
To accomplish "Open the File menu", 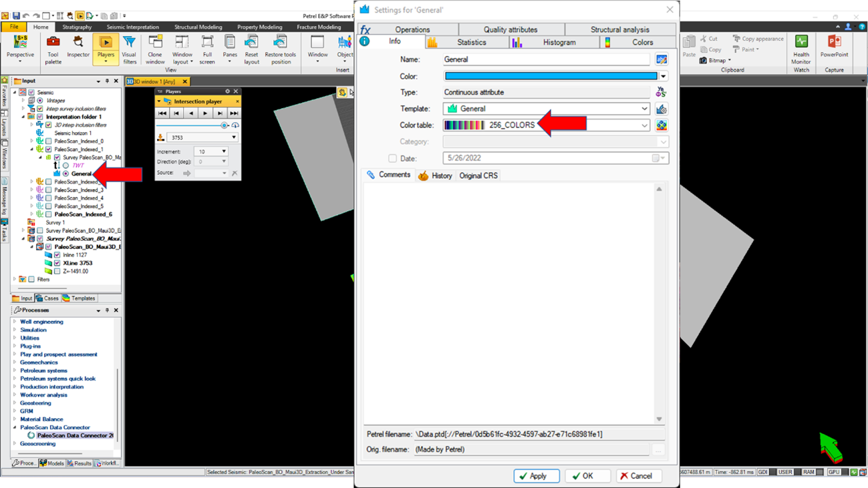I will tap(14, 27).
